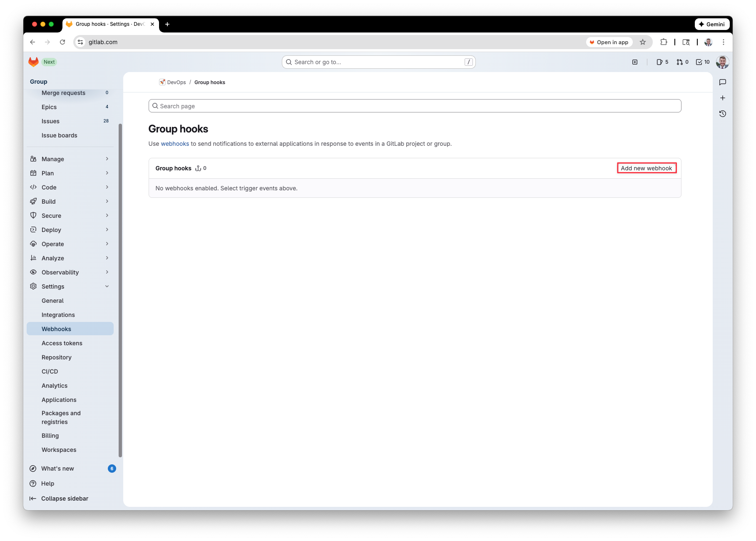Open Access tokens settings page
The width and height of the screenshot is (756, 541).
point(62,343)
